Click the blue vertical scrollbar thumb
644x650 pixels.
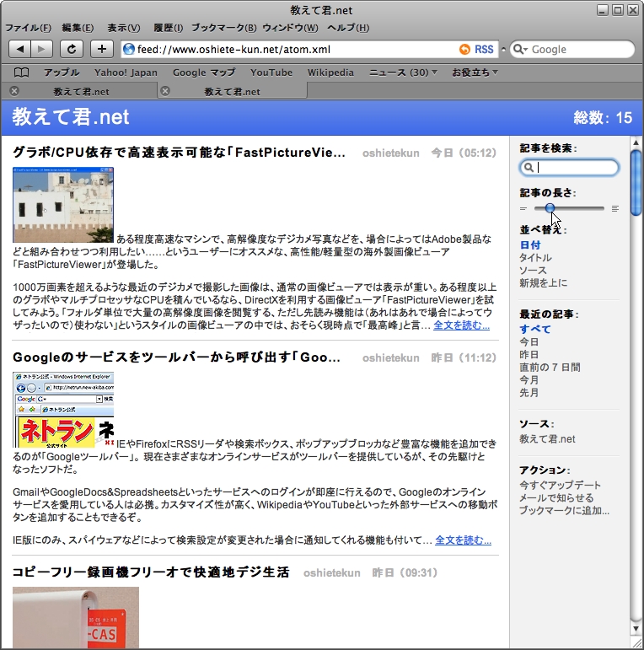coord(636,183)
